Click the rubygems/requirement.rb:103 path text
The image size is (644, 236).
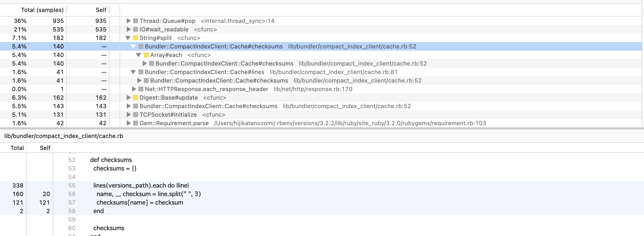pos(350,123)
